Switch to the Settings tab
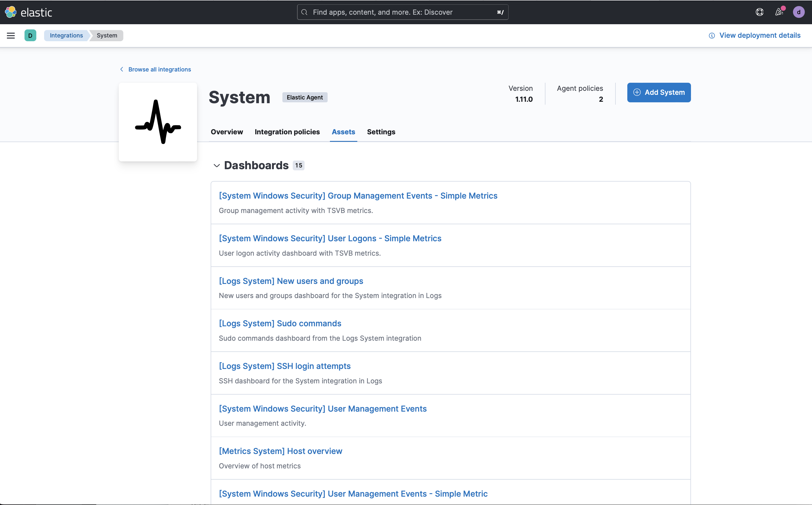The image size is (812, 505). click(381, 132)
